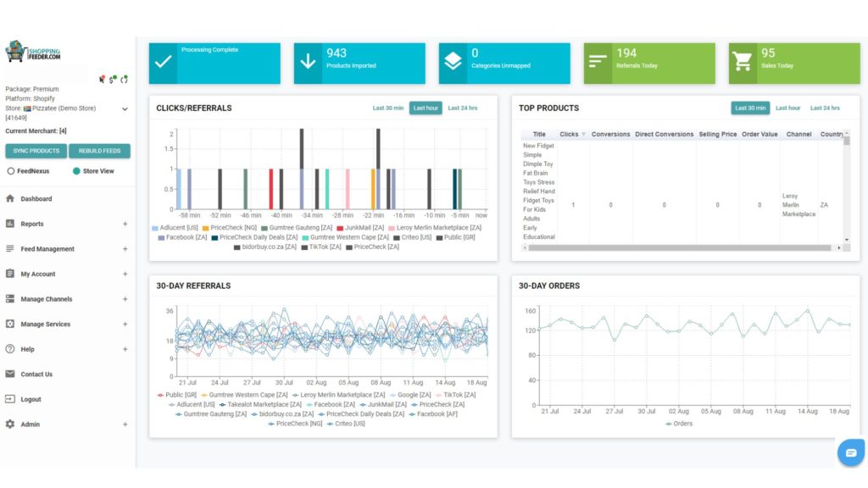
Task: Click the ShoppingFeeder.com logo
Action: click(x=33, y=52)
